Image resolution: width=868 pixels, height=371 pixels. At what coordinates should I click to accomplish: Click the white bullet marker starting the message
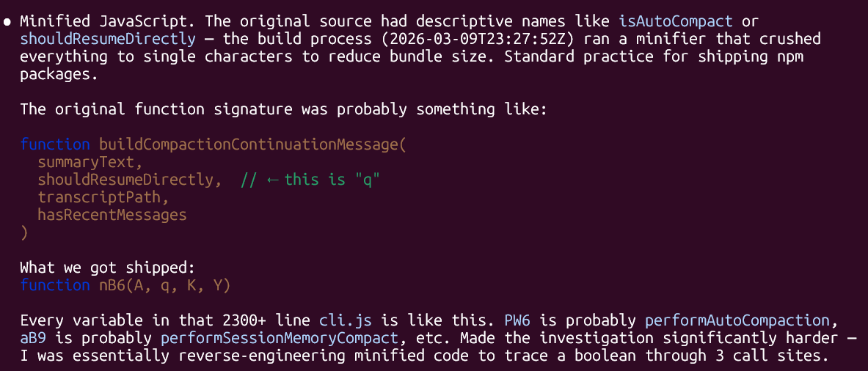7,20
